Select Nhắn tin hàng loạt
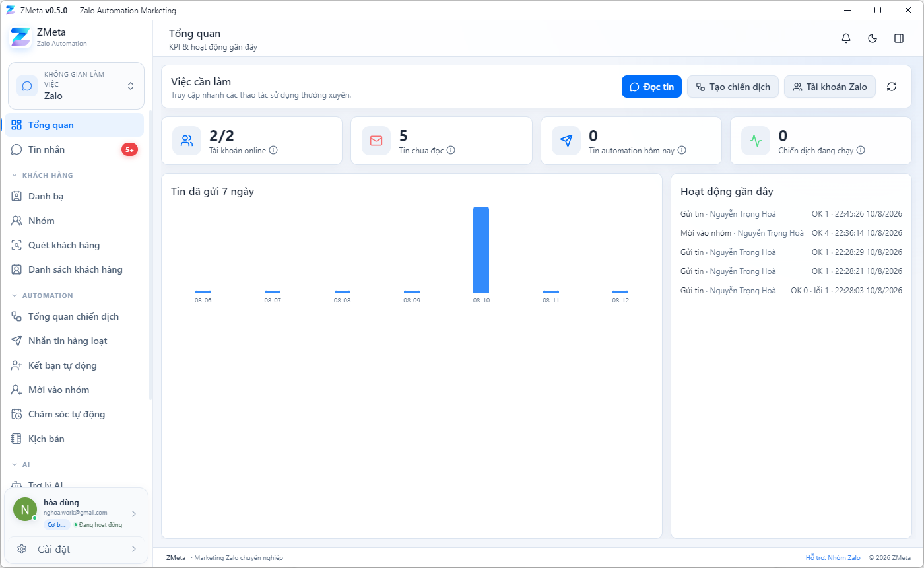Screen dimensions: 924x568 (x=74, y=341)
